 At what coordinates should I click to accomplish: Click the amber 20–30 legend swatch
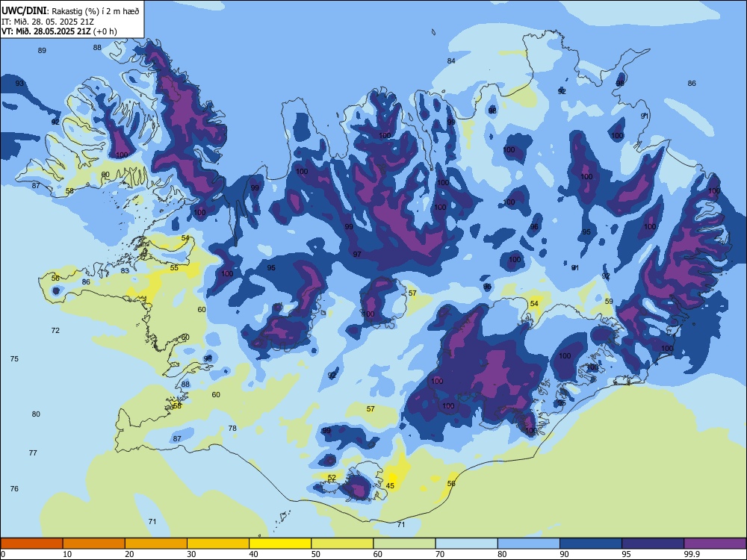point(156,544)
